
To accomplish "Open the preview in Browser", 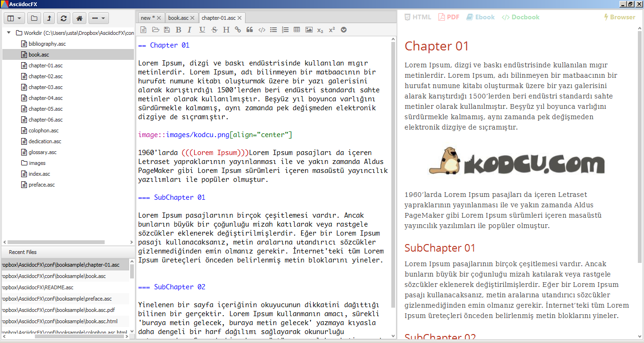I will (619, 17).
